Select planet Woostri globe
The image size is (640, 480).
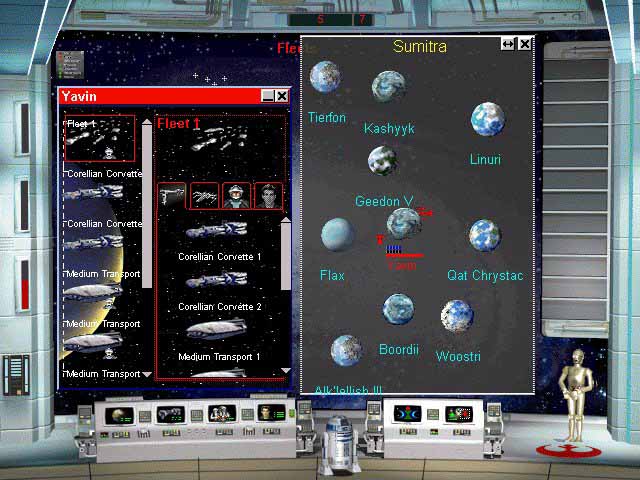[x=457, y=316]
